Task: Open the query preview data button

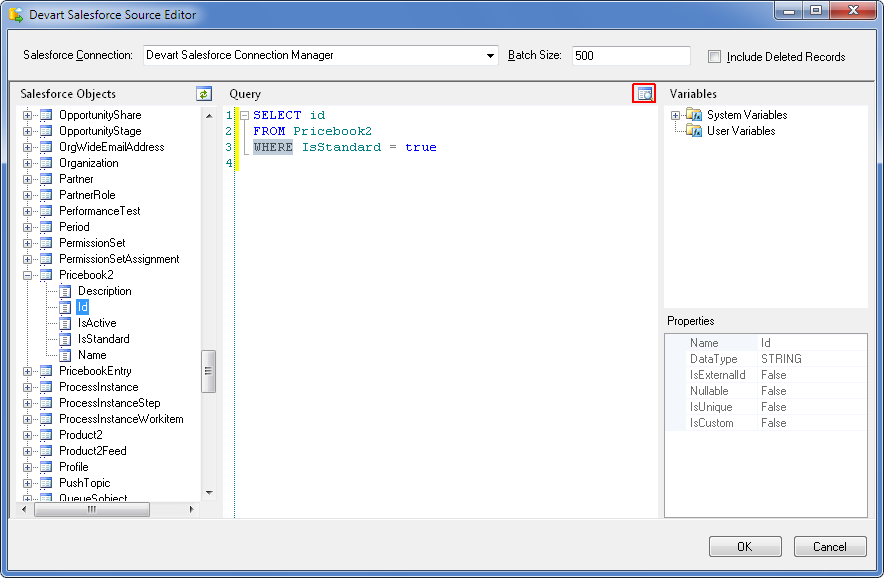Action: pyautogui.click(x=644, y=94)
